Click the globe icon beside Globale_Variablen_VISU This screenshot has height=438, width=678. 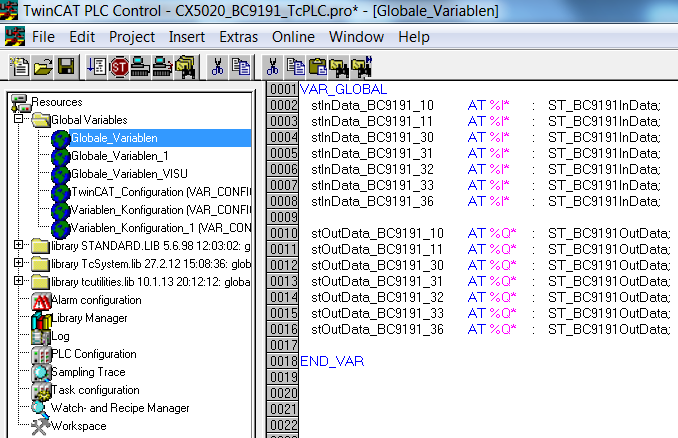tap(61, 174)
